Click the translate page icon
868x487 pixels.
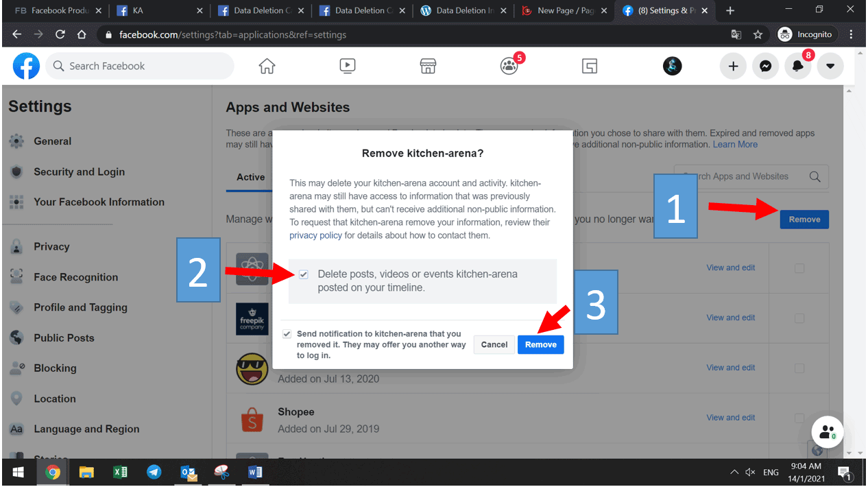[736, 34]
